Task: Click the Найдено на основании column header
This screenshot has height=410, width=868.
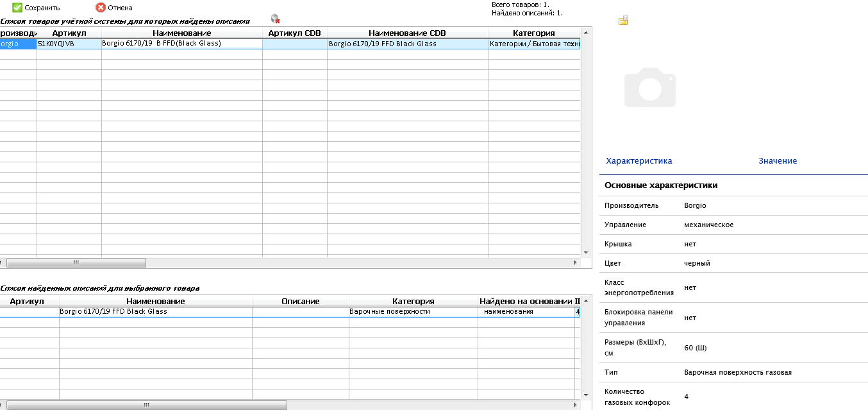Action: coord(526,302)
